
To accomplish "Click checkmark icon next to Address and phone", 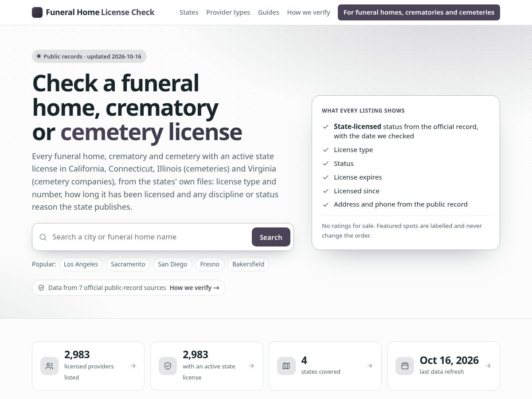I will pyautogui.click(x=326, y=204).
